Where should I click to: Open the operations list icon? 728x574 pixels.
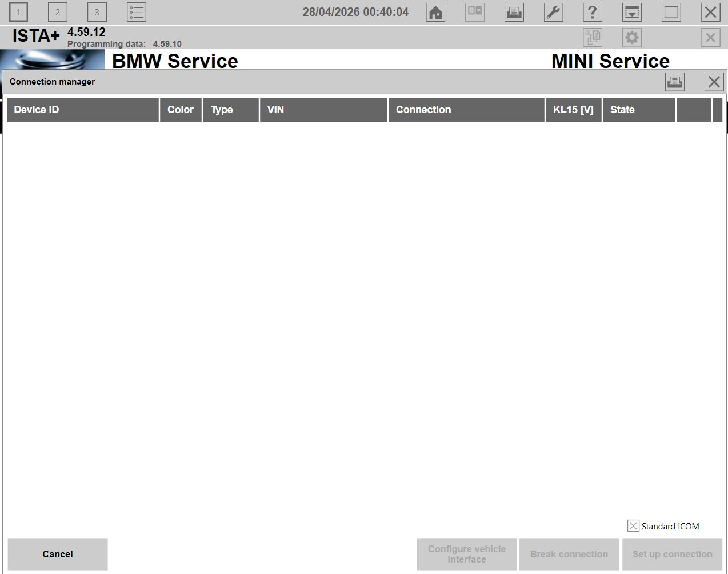click(137, 12)
